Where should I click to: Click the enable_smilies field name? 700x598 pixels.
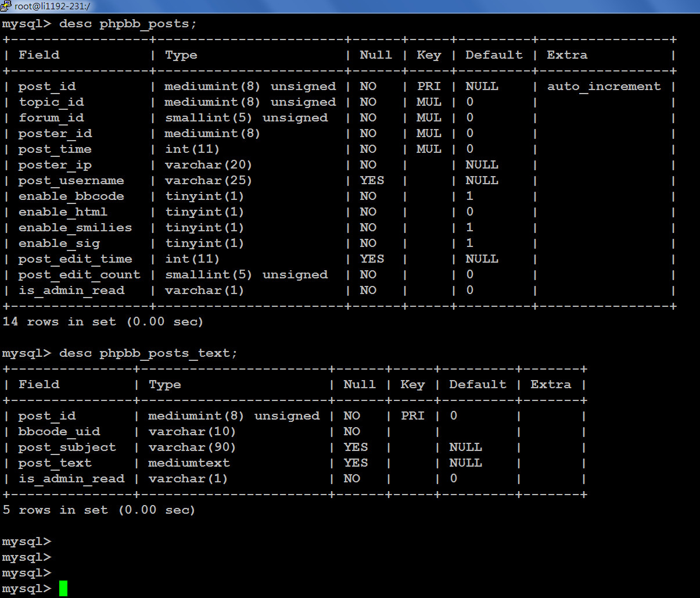coord(75,228)
